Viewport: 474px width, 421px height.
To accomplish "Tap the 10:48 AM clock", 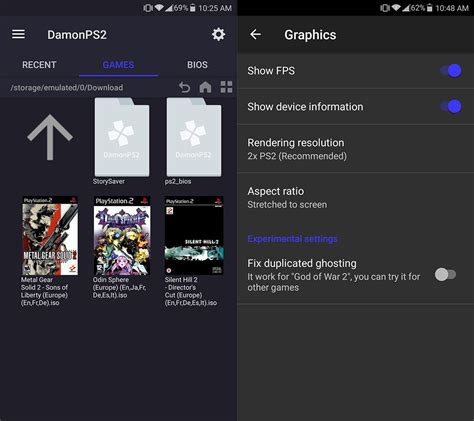I will click(x=452, y=8).
